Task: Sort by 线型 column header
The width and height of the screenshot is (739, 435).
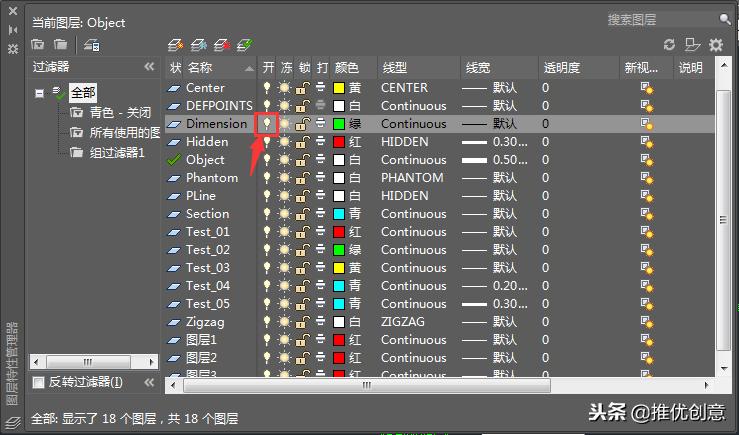Action: [419, 68]
